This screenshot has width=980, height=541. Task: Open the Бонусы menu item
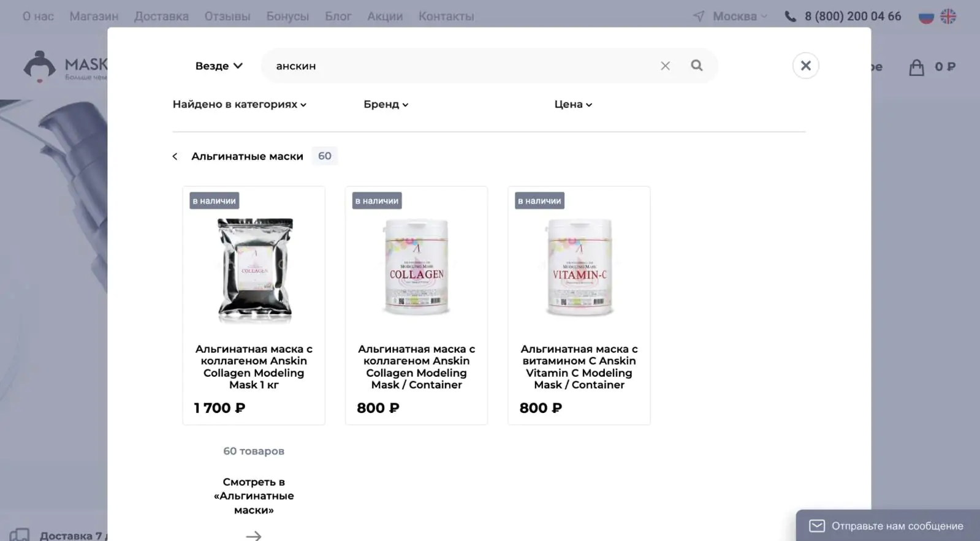[x=287, y=17]
